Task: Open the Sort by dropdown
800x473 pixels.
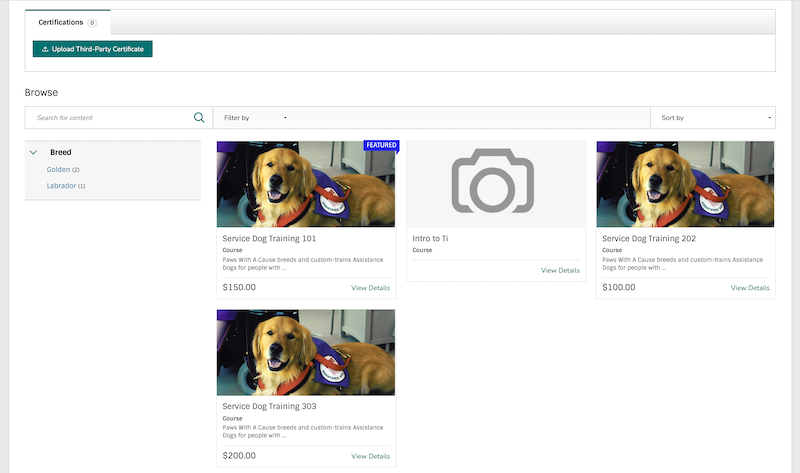Action: click(713, 118)
